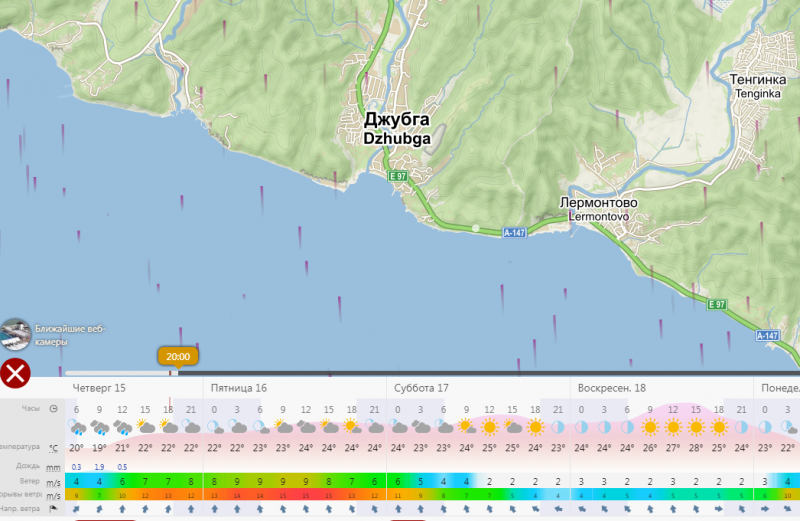Toggle the °C temperature unit
This screenshot has width=800, height=521.
click(x=53, y=448)
